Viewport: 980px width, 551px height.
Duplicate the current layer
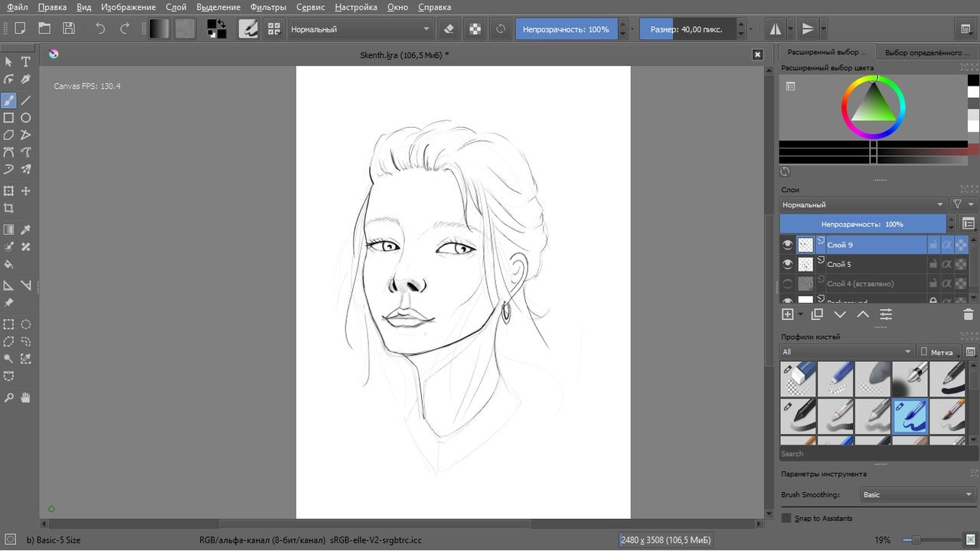pos(817,315)
